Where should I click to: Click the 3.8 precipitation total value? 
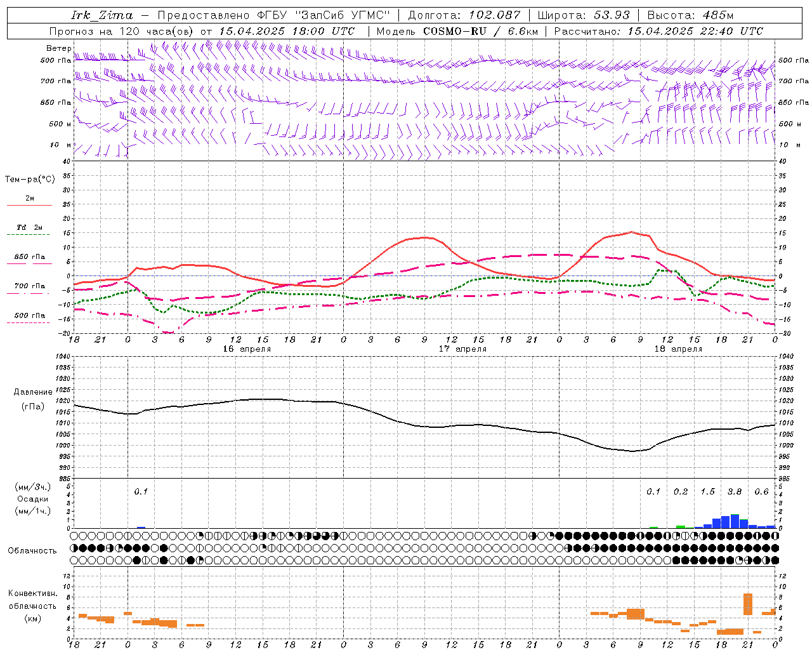735,491
